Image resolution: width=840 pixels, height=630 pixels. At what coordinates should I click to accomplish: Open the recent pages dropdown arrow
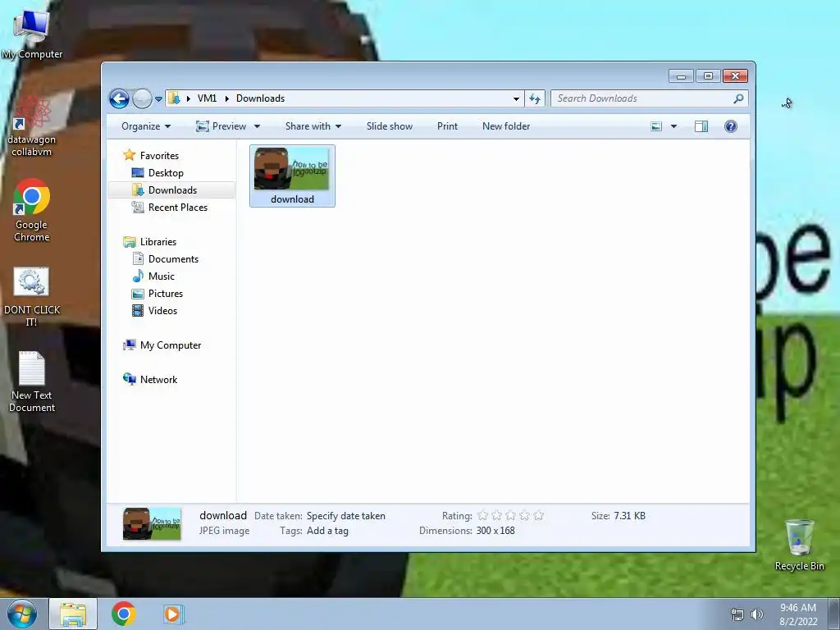coord(158,99)
